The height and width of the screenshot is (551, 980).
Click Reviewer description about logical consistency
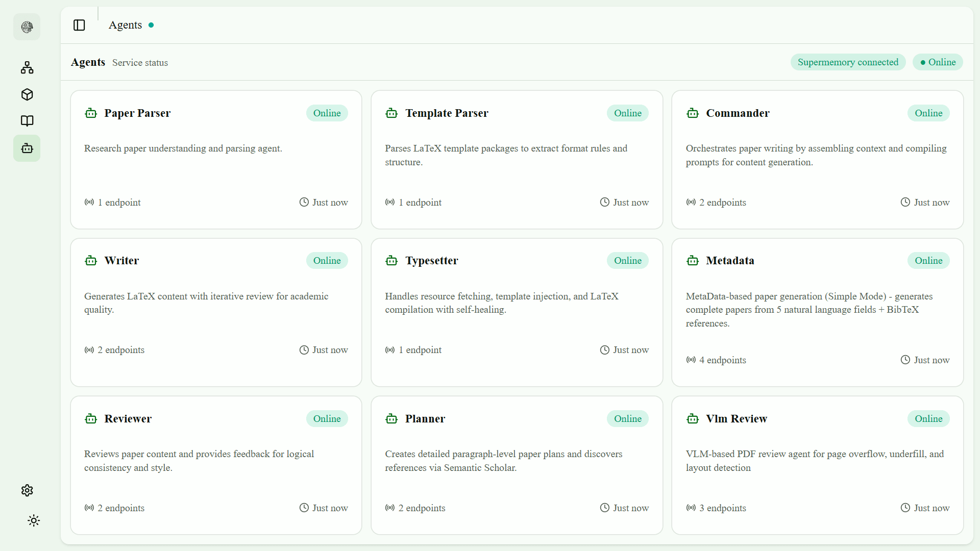click(x=199, y=461)
